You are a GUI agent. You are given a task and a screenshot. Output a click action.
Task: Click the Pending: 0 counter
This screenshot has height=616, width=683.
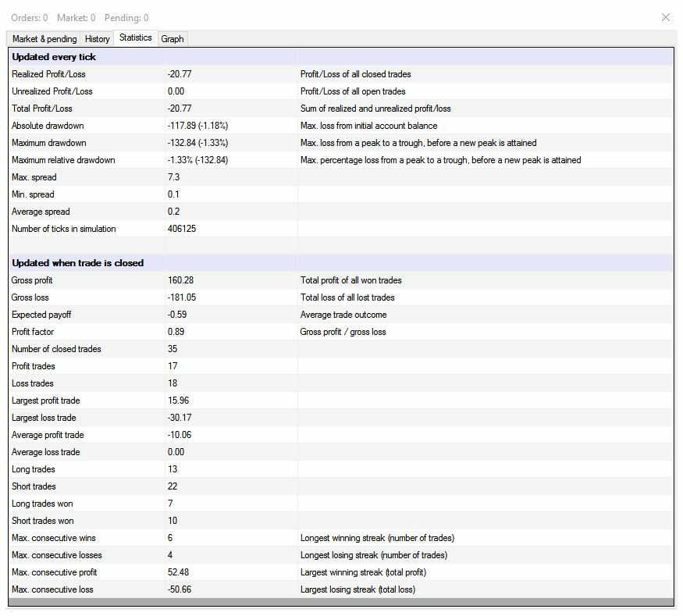point(126,18)
